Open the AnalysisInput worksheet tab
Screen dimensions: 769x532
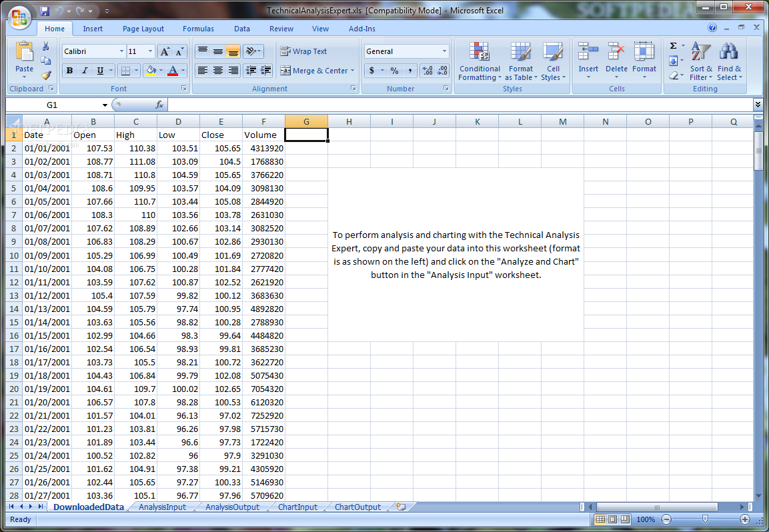click(x=162, y=507)
